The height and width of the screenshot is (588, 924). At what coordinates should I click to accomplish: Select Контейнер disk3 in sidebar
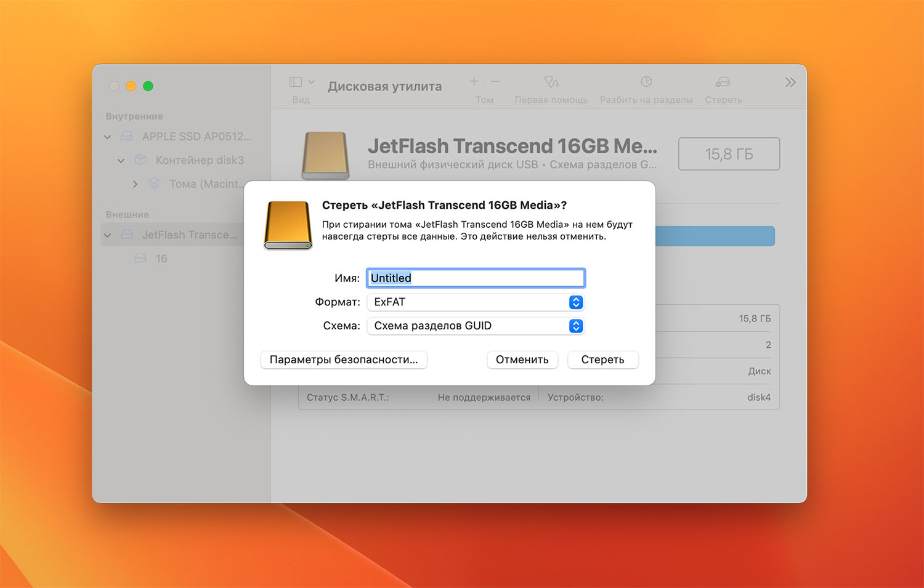click(200, 160)
